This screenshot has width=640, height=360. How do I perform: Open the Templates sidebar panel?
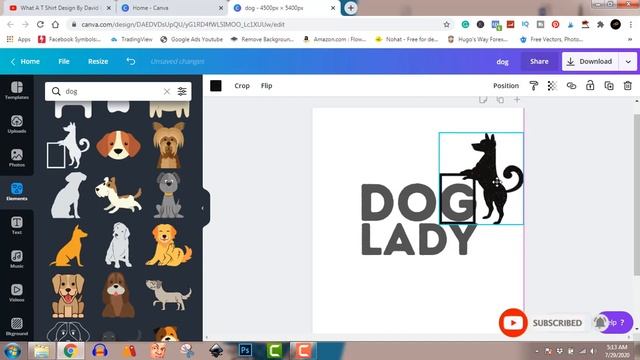[17, 91]
